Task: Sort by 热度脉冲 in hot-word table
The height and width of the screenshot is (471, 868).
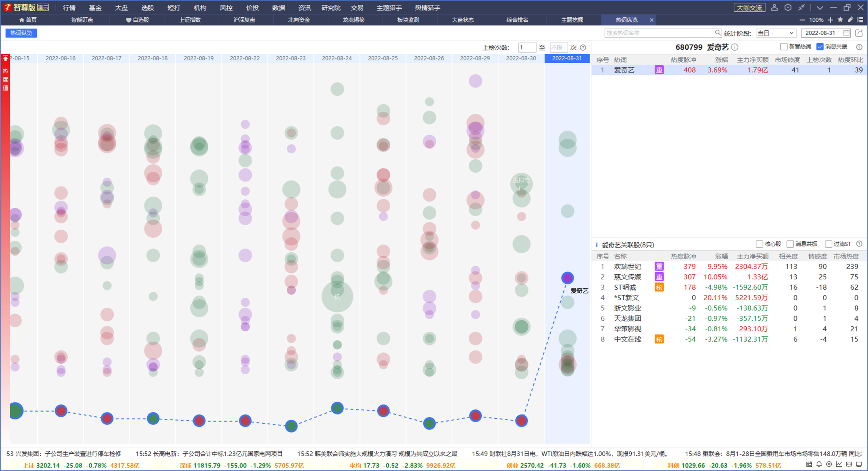Action: point(683,60)
